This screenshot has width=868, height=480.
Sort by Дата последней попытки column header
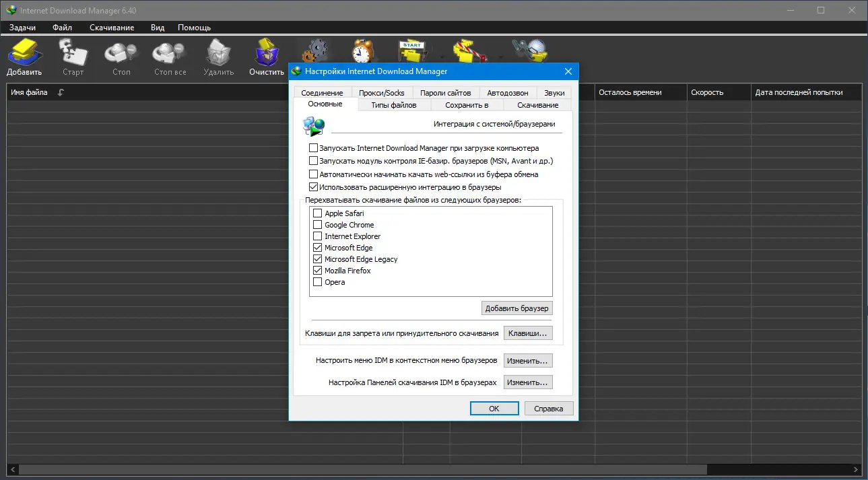pos(807,92)
